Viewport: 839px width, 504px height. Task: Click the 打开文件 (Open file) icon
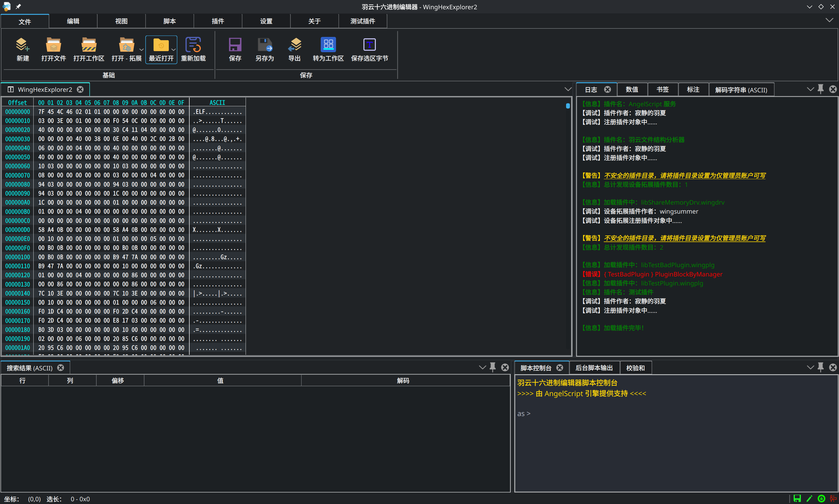(53, 45)
